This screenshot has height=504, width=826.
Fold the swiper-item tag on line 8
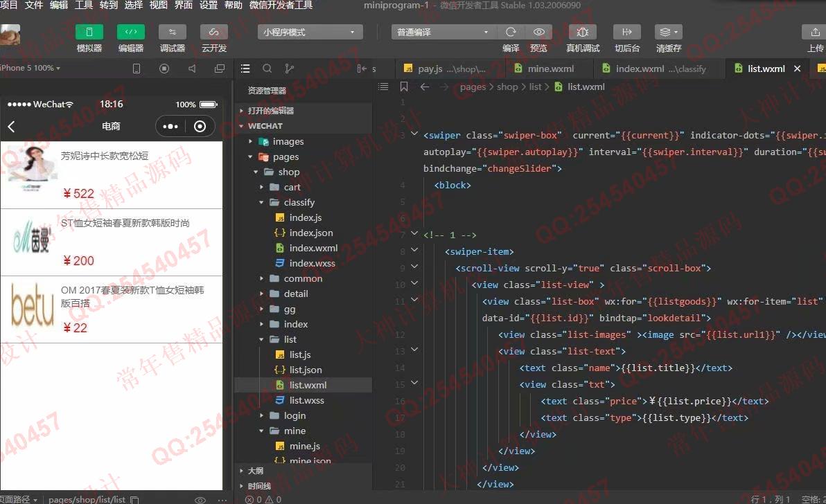414,250
